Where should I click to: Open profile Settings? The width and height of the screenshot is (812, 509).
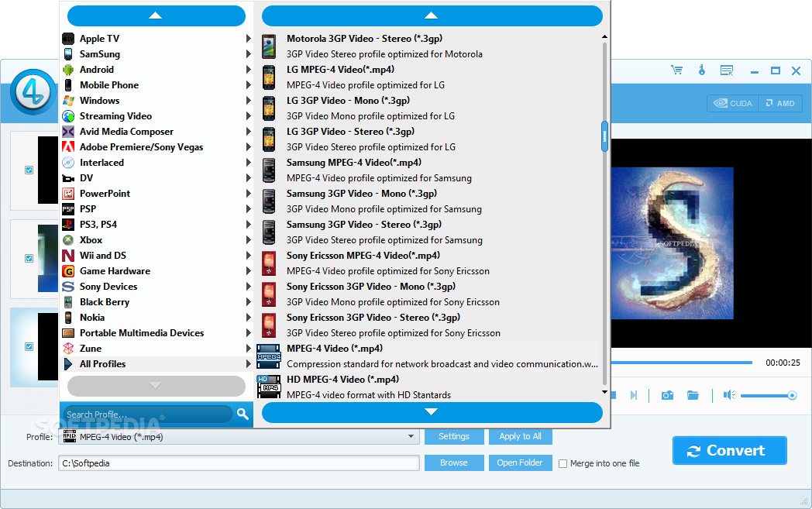click(454, 436)
